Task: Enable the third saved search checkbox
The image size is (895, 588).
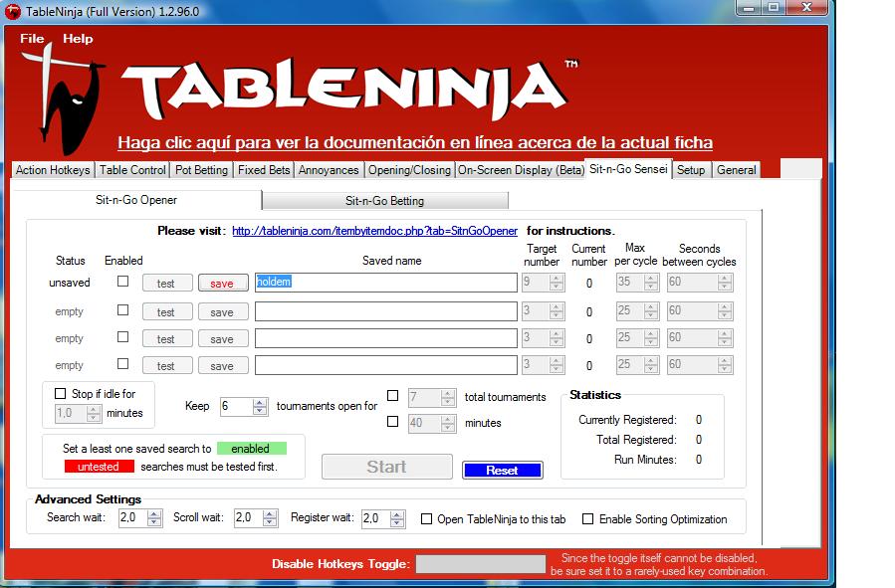Action: [x=122, y=336]
